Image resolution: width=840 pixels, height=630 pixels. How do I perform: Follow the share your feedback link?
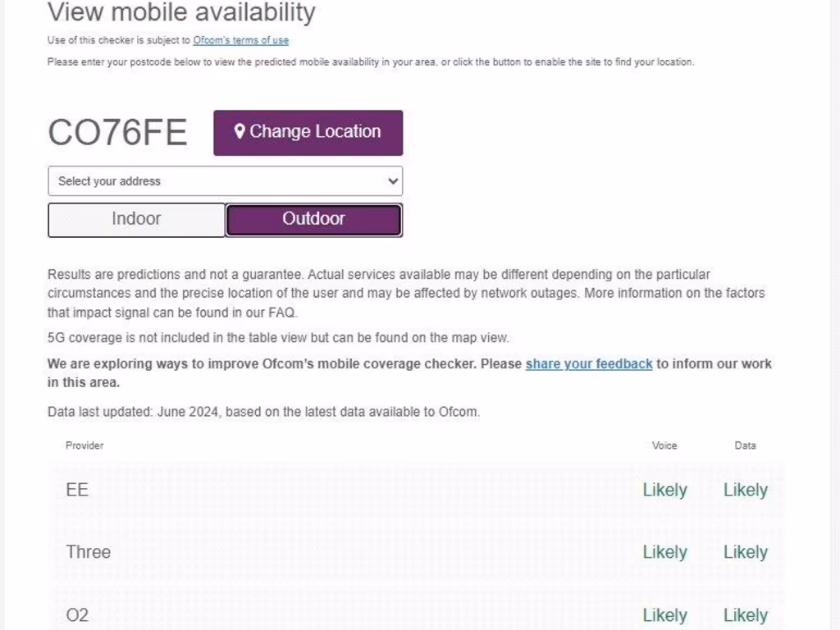tap(589, 363)
